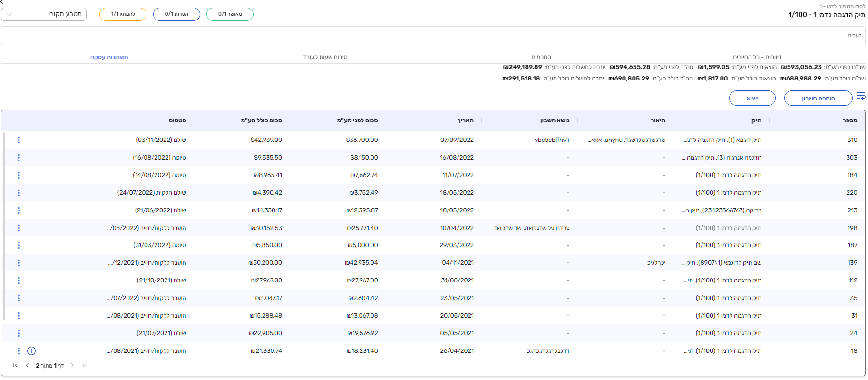This screenshot has width=868, height=380.
Task: Open the הסכמים tab
Action: pos(541,57)
